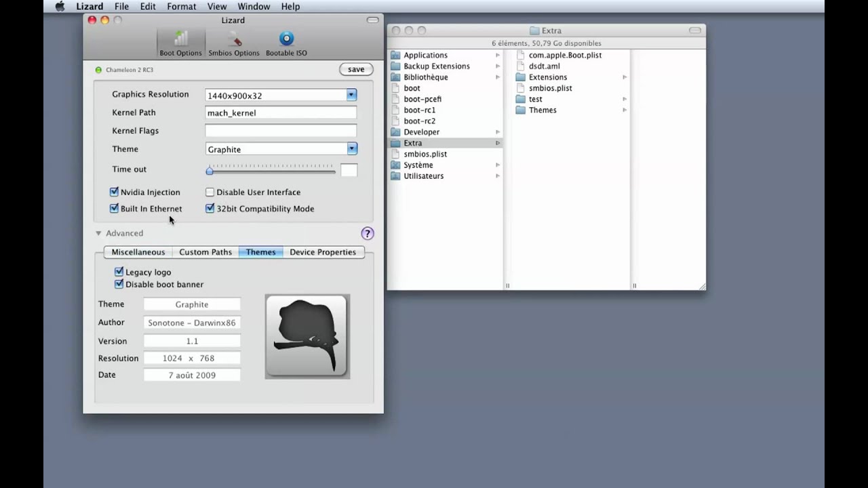Click the Graphite theme preview thumbnail
Image resolution: width=868 pixels, height=488 pixels.
(307, 336)
